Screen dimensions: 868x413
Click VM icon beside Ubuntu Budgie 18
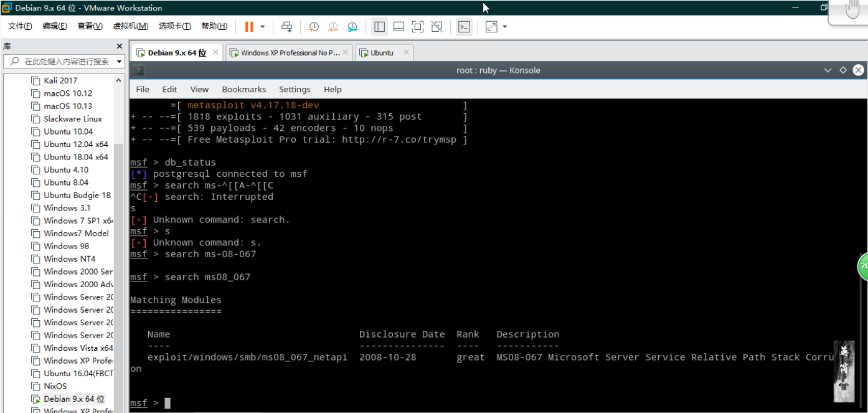(x=35, y=195)
